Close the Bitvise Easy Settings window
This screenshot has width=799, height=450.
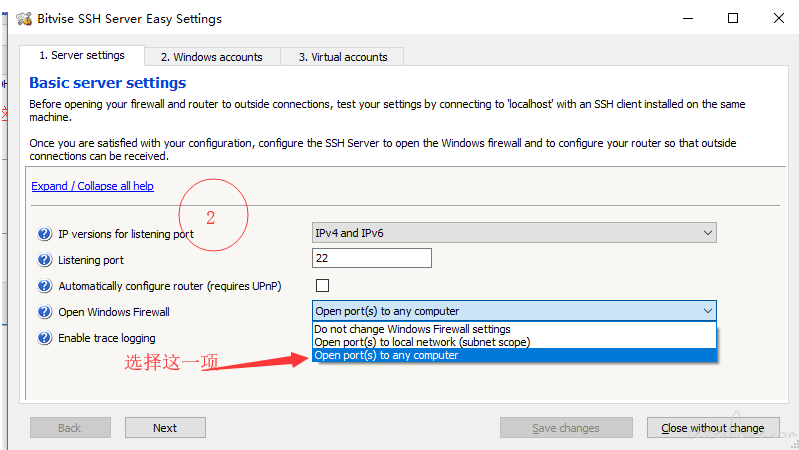[778, 18]
